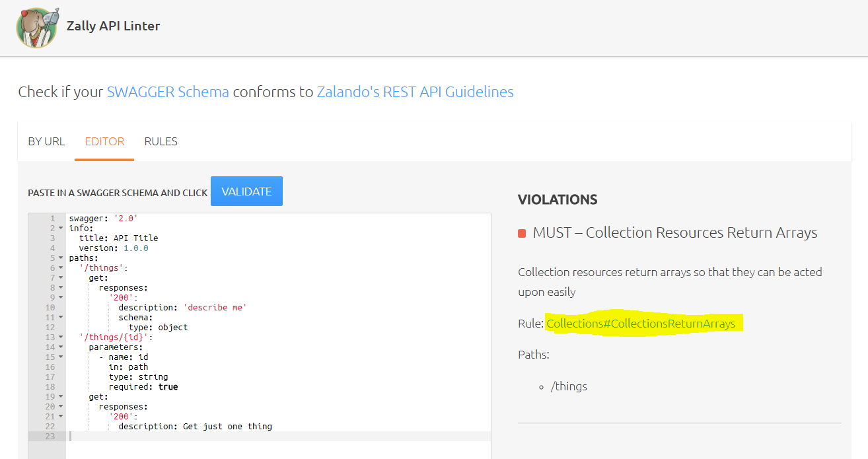The height and width of the screenshot is (459, 868).
Task: Collapse the '200' response fold arrow
Action: [x=61, y=297]
